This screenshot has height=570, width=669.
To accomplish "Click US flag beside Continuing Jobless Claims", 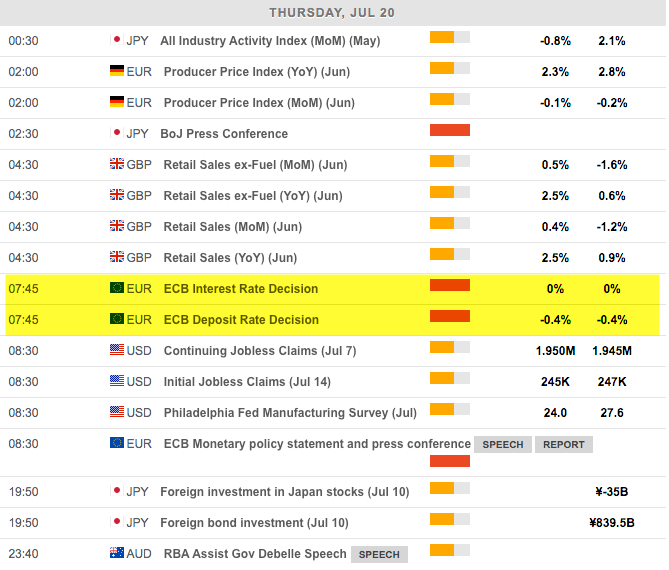I will pyautogui.click(x=116, y=349).
